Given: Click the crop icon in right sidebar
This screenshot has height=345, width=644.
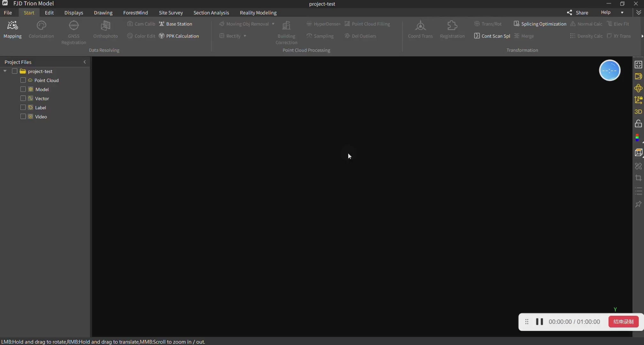Looking at the screenshot, I should pyautogui.click(x=638, y=178).
